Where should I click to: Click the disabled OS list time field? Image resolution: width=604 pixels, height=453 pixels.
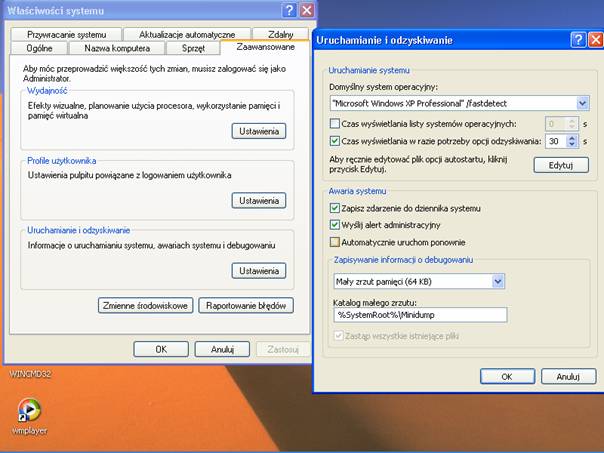click(556, 124)
